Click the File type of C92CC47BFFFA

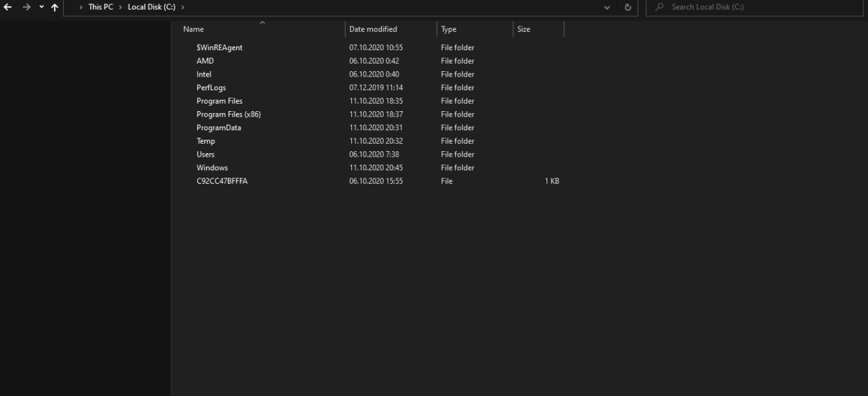[x=446, y=181]
